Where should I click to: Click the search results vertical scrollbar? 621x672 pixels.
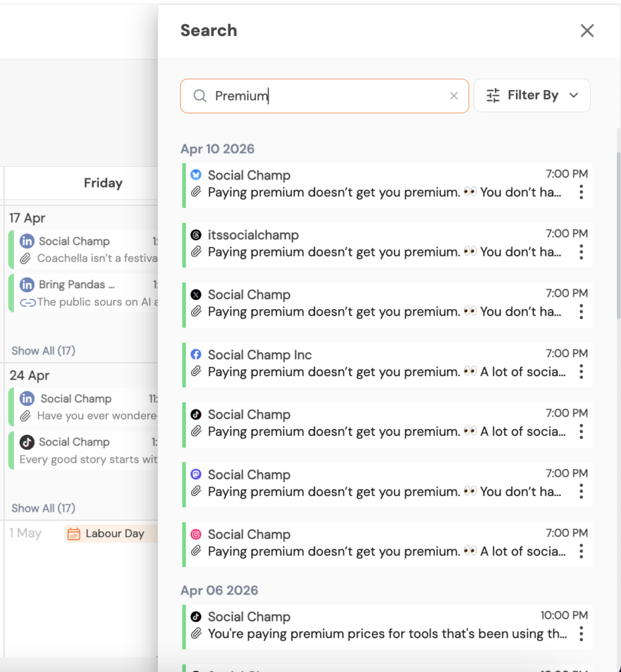pos(618,236)
